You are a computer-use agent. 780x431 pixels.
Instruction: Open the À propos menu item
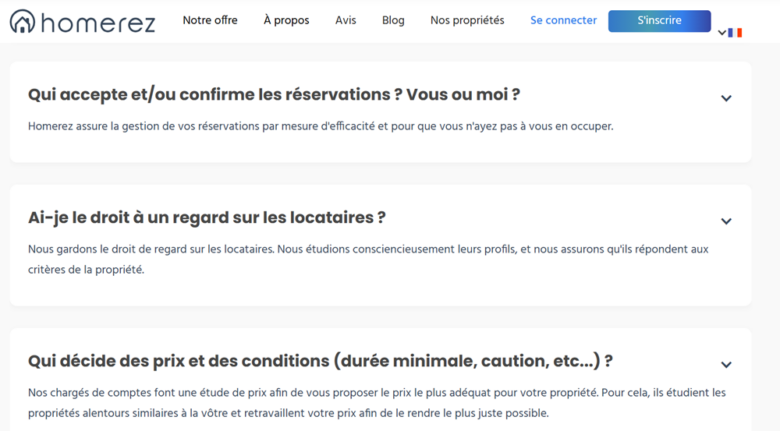(x=286, y=20)
